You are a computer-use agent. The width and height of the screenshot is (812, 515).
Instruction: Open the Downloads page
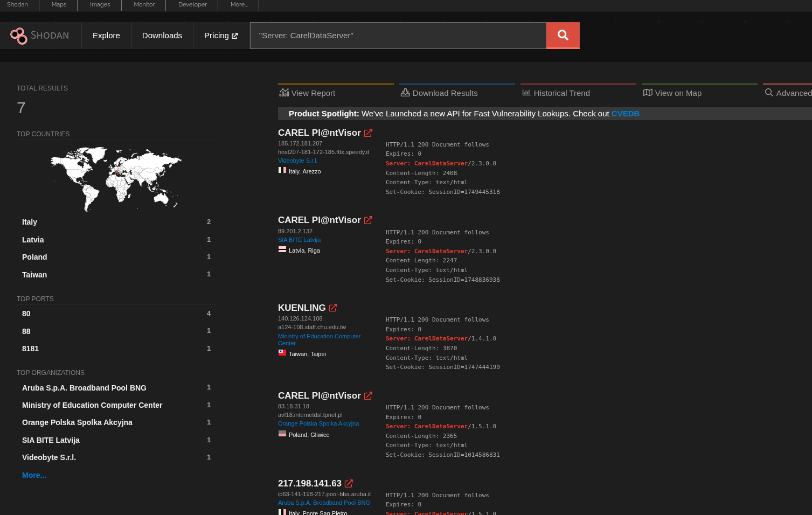coord(162,35)
